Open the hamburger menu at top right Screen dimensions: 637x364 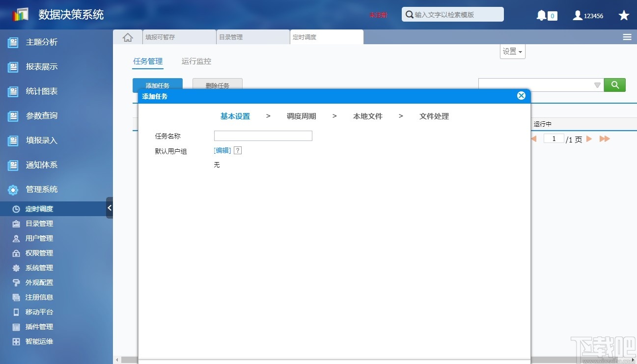pyautogui.click(x=627, y=36)
